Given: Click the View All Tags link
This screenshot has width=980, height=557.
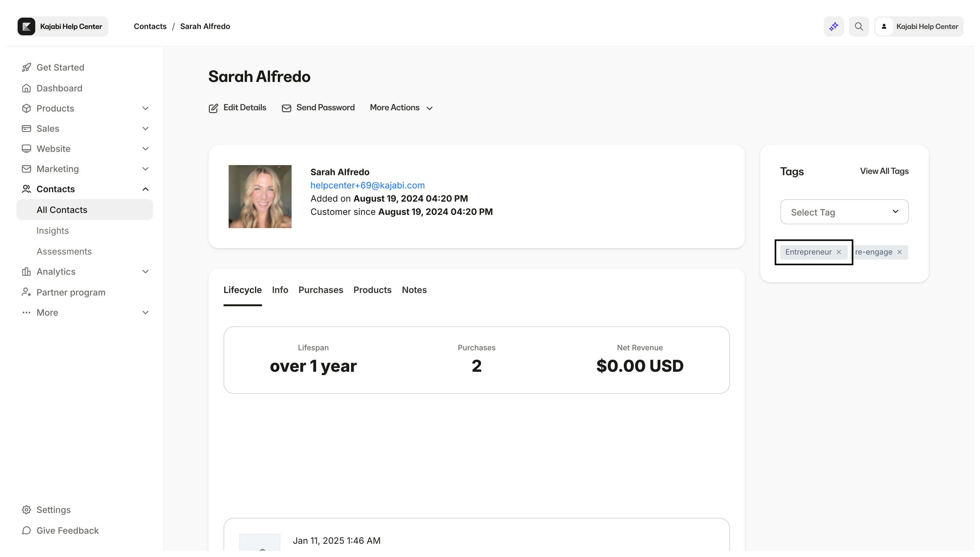Looking at the screenshot, I should click(x=884, y=171).
